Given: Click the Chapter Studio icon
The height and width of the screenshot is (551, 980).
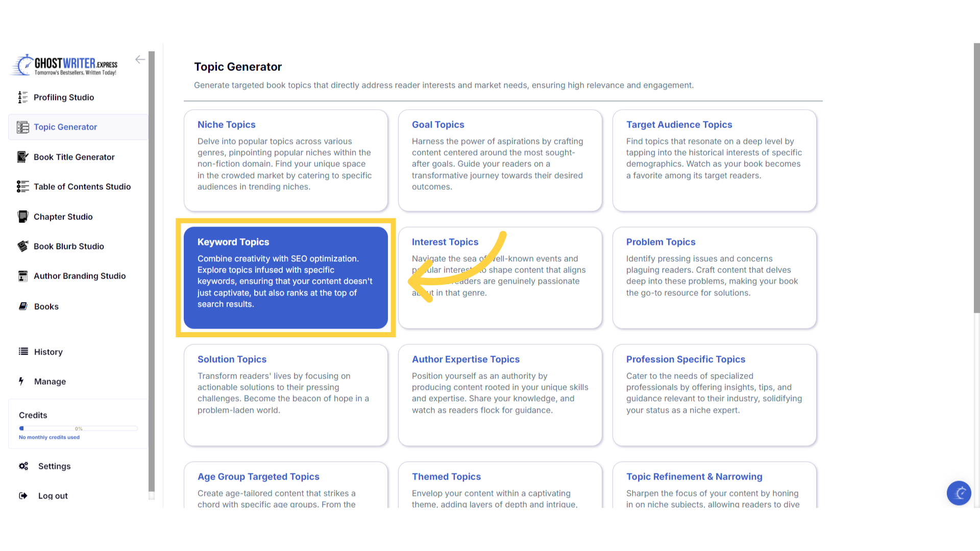Looking at the screenshot, I should coord(22,217).
